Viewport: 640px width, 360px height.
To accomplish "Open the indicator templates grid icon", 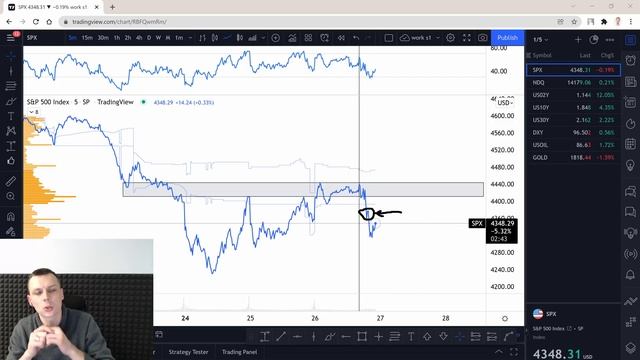I will click(x=308, y=38).
